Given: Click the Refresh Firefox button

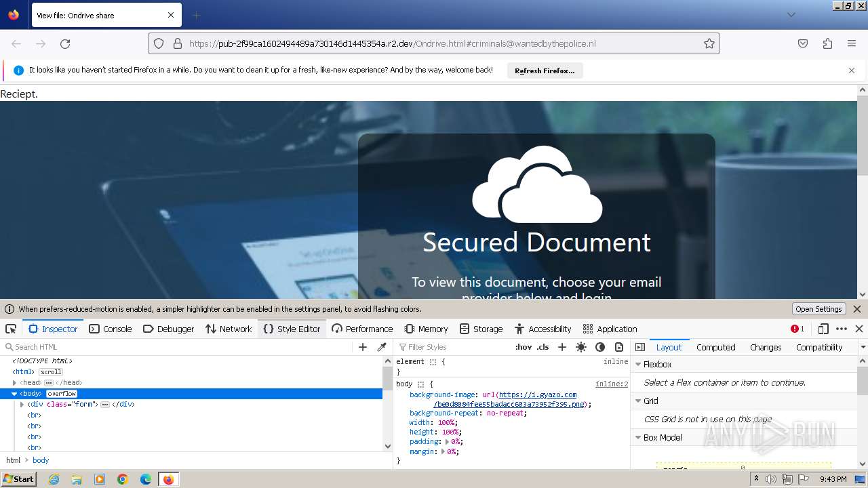Looking at the screenshot, I should click(545, 70).
